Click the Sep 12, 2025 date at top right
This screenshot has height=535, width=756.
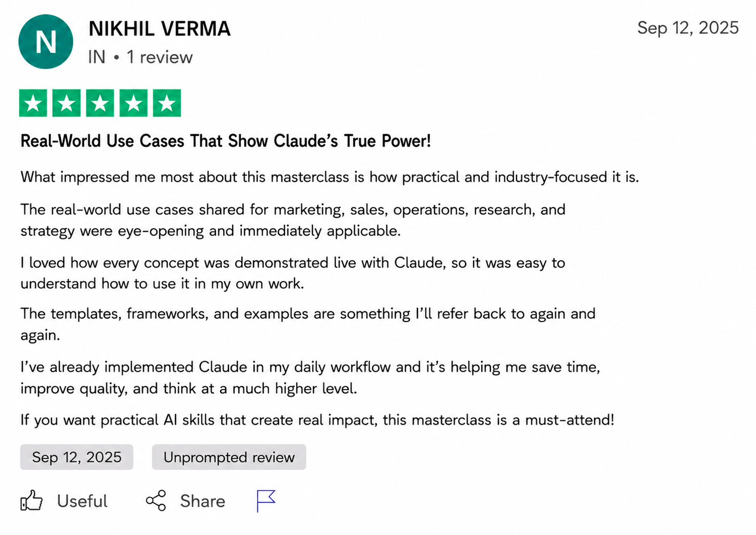tap(688, 27)
